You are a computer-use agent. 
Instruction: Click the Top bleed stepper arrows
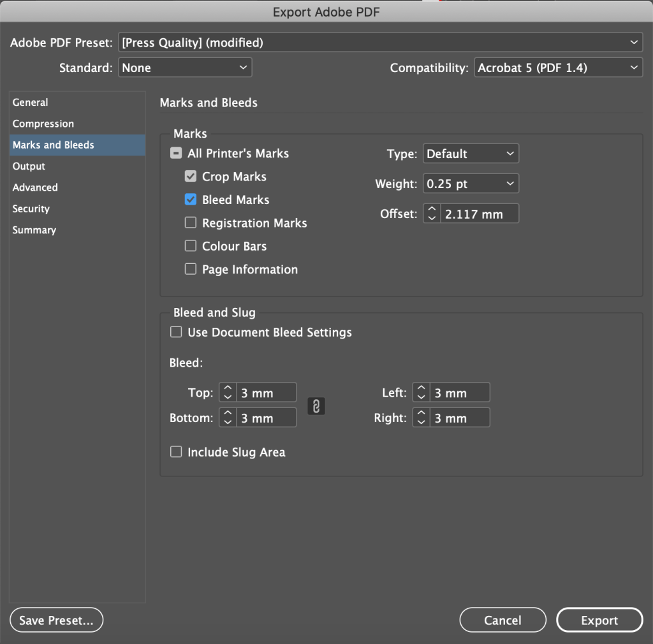click(x=228, y=393)
